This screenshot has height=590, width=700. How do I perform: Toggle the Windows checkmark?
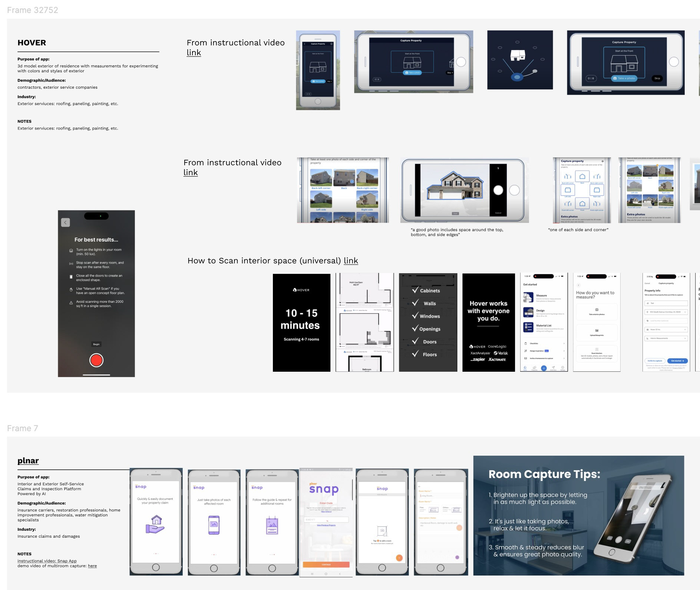(x=415, y=316)
